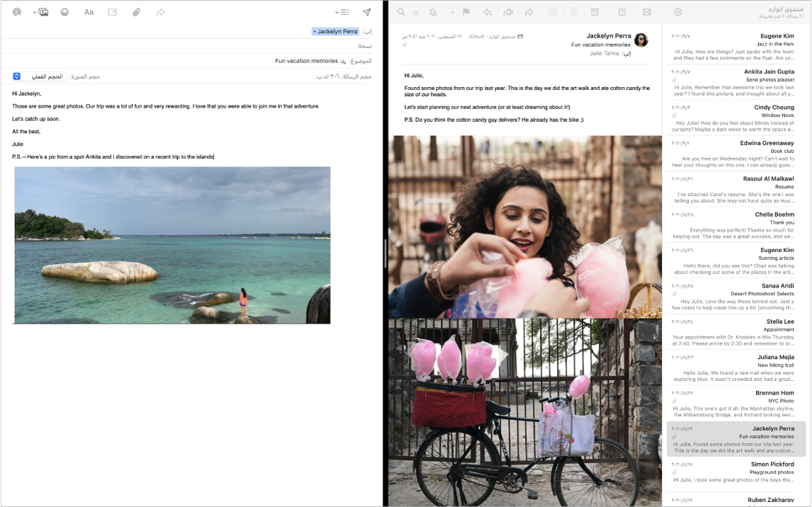Click the curved arrow icon in compose toolbar

coord(161,12)
